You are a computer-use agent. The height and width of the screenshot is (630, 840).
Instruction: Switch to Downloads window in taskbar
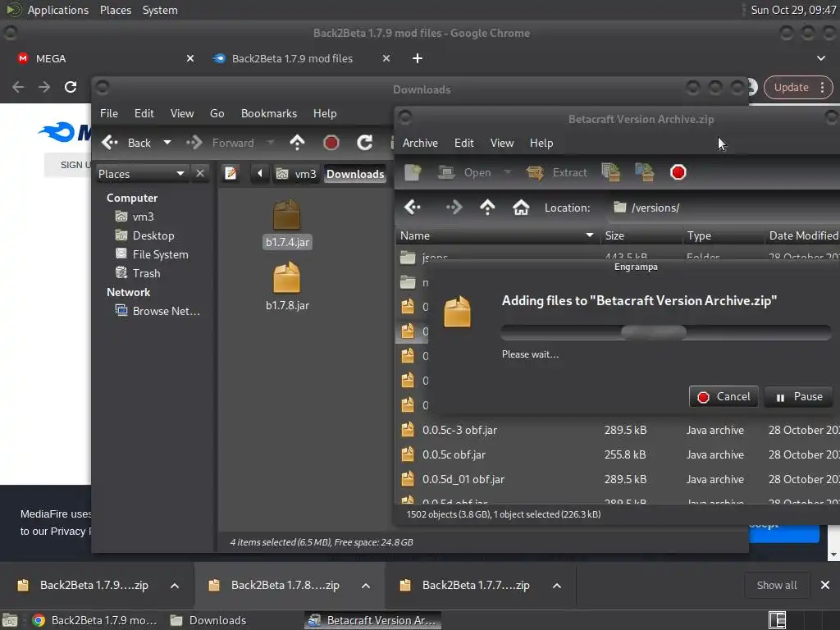208,620
